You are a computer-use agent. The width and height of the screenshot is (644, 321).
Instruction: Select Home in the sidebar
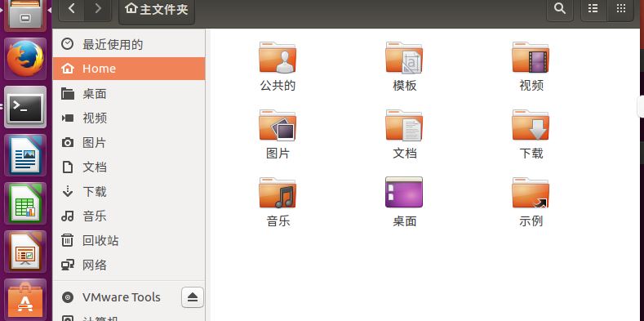point(129,69)
